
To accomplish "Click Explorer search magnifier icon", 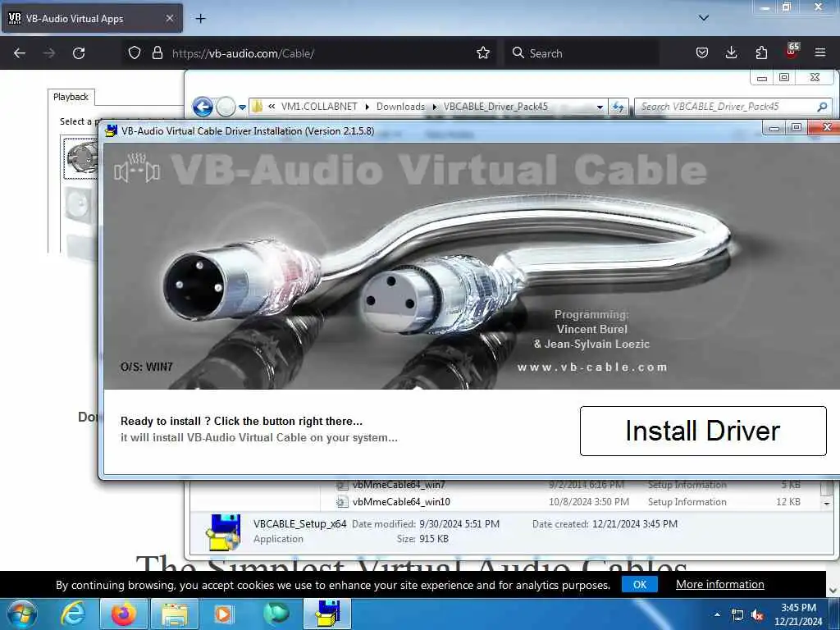I will pyautogui.click(x=822, y=107).
